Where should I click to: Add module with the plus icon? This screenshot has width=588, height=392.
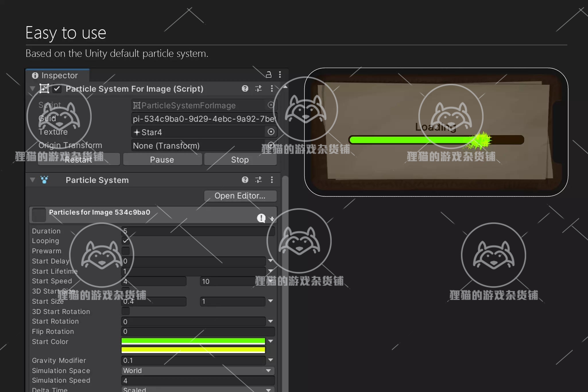(272, 219)
